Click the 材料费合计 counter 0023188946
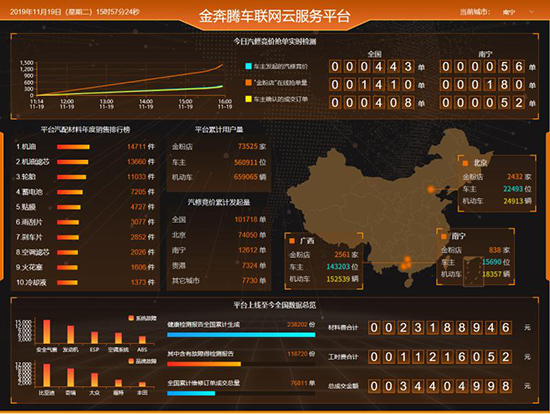550x414 pixels. point(440,327)
